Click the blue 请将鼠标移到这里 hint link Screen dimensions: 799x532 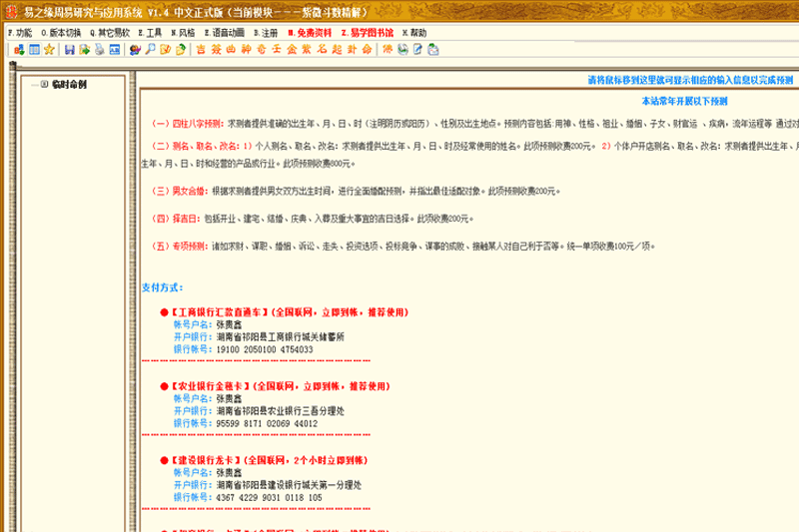tap(690, 80)
